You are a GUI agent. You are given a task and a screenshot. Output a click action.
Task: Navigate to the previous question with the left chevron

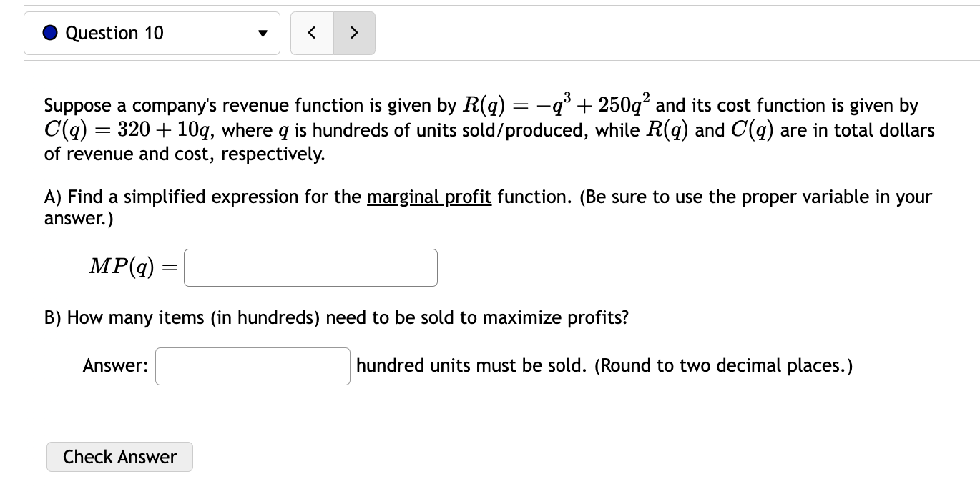(311, 33)
